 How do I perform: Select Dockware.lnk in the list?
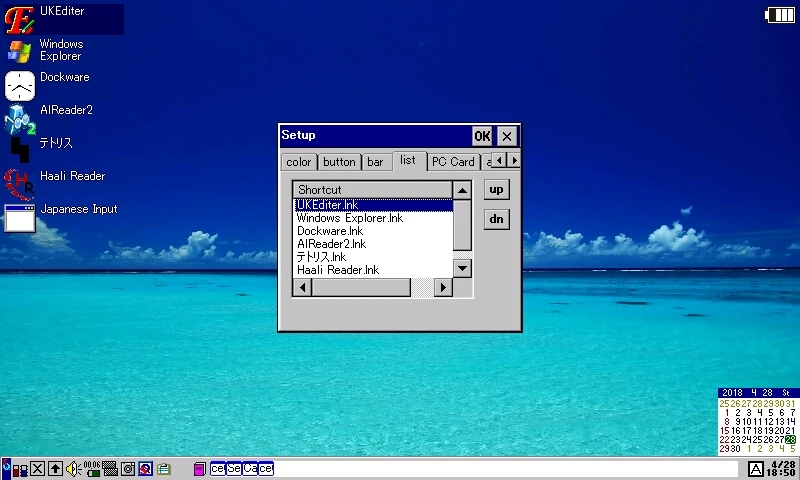373,231
